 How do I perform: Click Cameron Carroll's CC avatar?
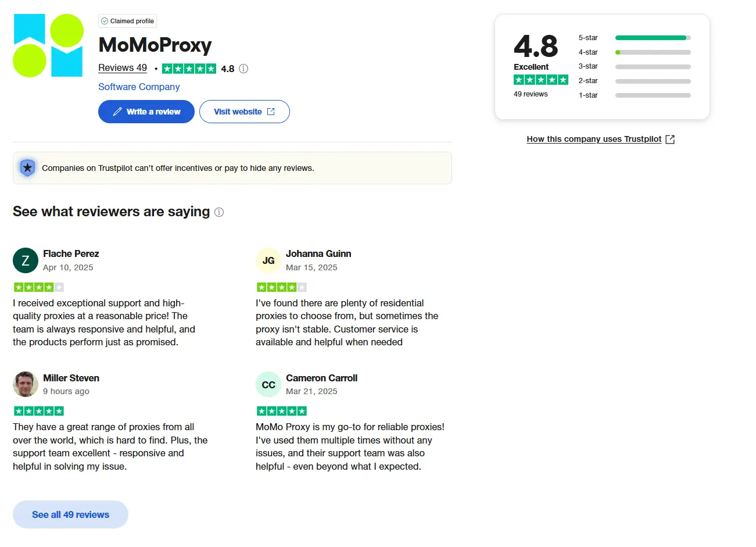(x=268, y=384)
